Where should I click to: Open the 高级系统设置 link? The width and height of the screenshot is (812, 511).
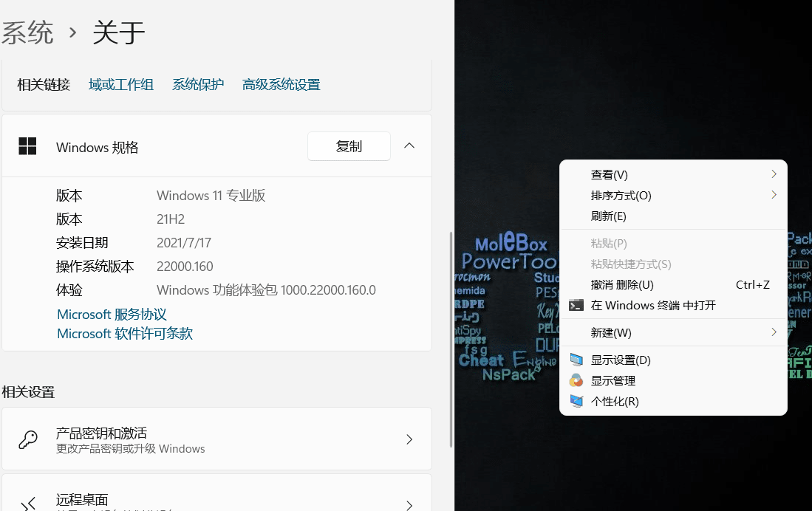pyautogui.click(x=281, y=85)
